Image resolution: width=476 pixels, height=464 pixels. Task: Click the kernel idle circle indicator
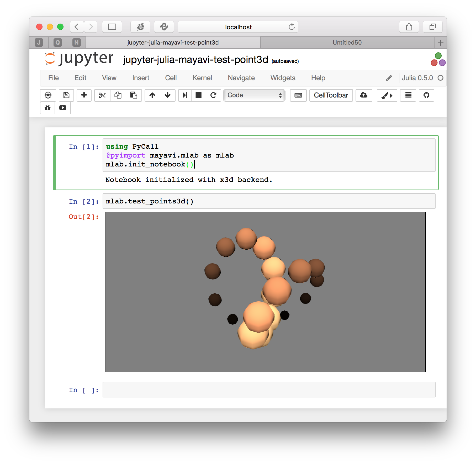441,78
